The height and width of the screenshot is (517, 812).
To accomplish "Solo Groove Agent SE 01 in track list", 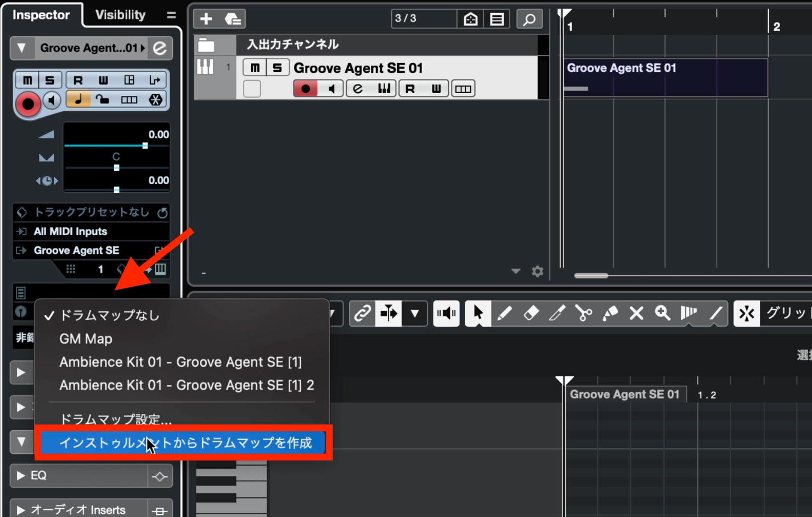I will click(278, 68).
